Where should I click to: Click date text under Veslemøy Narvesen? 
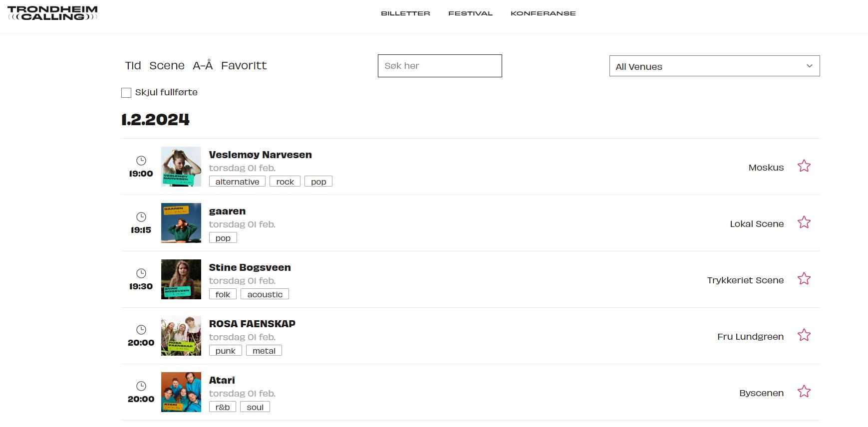click(242, 168)
